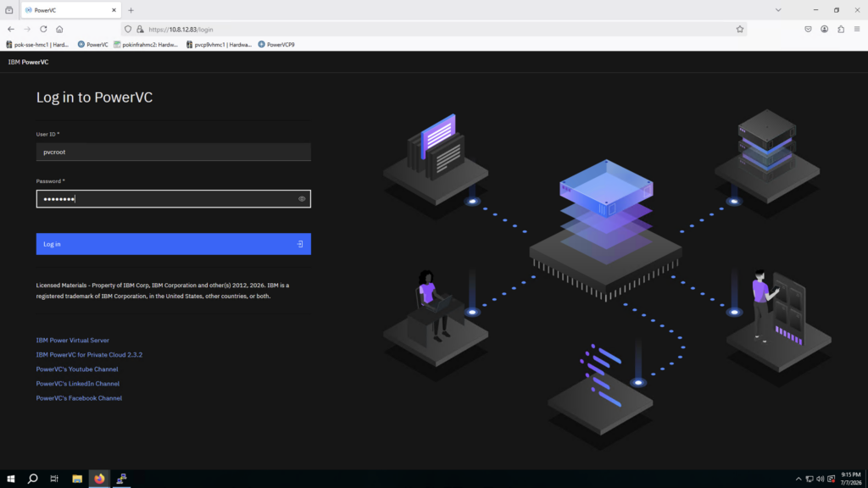Open pvcp9vhmc1 bookmark

[220, 44]
